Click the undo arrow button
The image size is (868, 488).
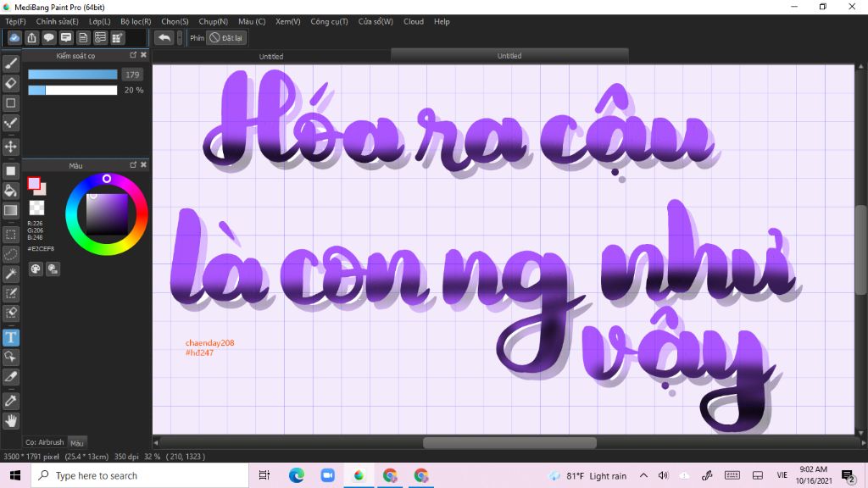pyautogui.click(x=164, y=37)
